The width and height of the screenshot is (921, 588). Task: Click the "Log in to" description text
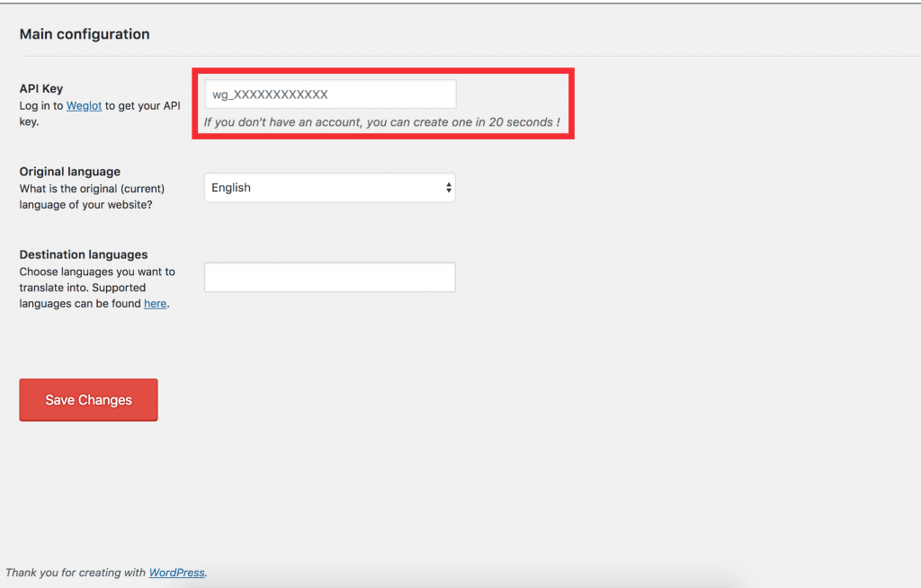point(41,106)
